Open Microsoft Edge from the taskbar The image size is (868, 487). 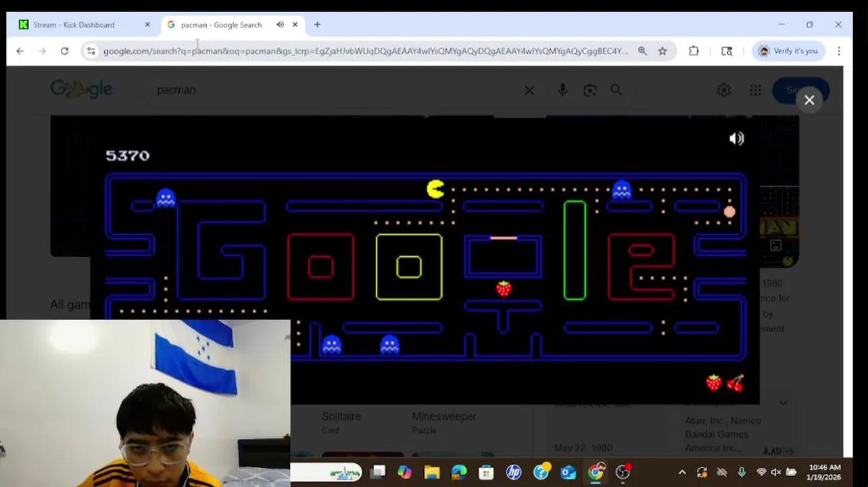[x=459, y=472]
